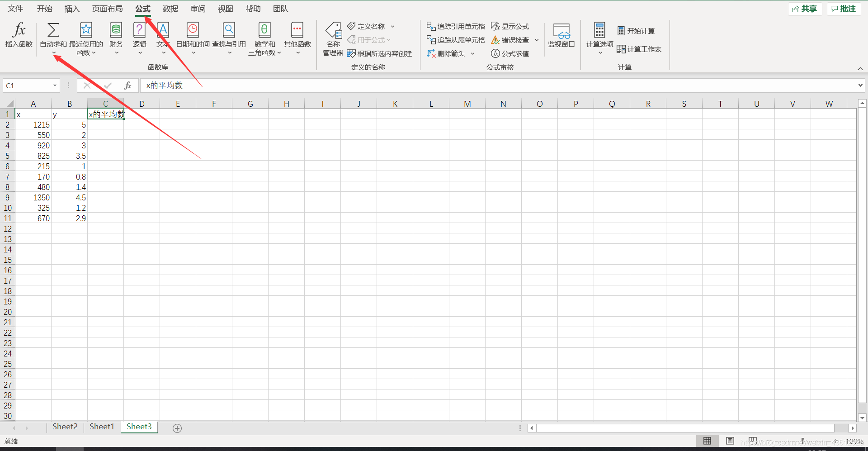The height and width of the screenshot is (451, 868).
Task: Open the Watch Window (监视窗口)
Action: pos(561,35)
